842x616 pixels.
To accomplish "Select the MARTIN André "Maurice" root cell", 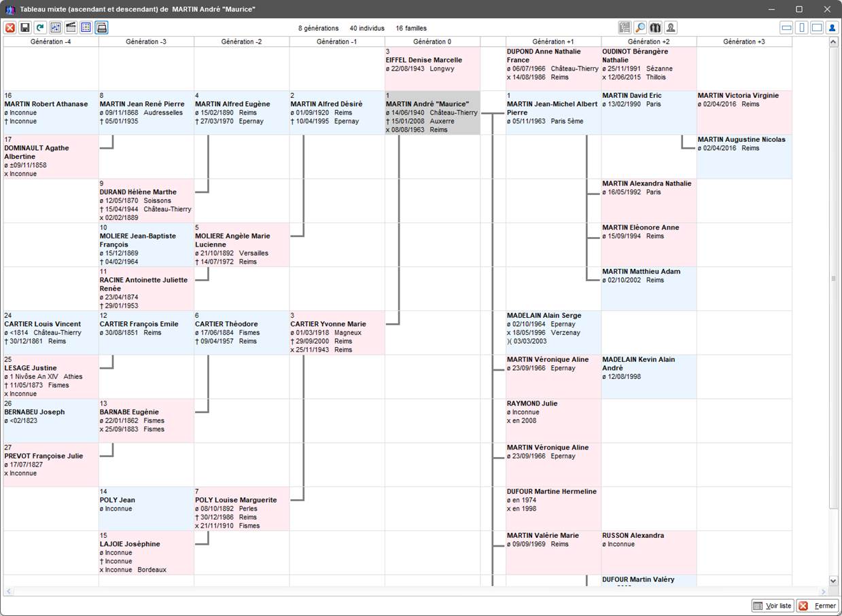I will tap(432, 113).
